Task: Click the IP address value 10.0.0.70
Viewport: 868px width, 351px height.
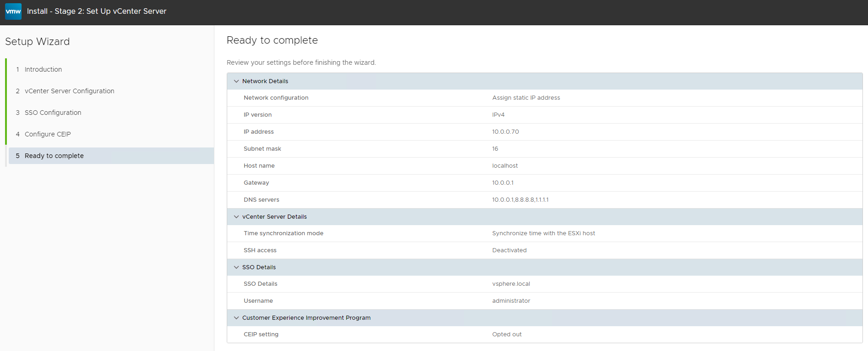Action: tap(505, 132)
